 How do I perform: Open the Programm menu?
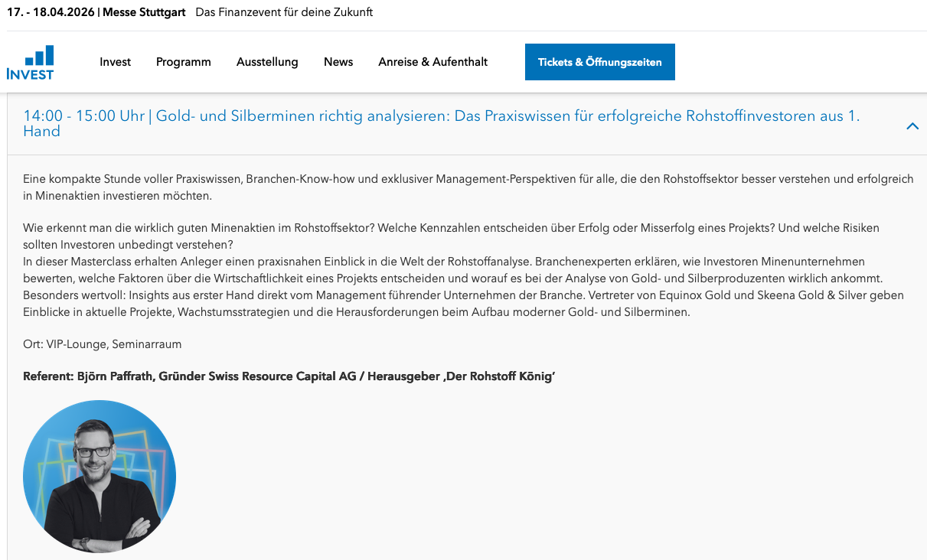pyautogui.click(x=183, y=61)
